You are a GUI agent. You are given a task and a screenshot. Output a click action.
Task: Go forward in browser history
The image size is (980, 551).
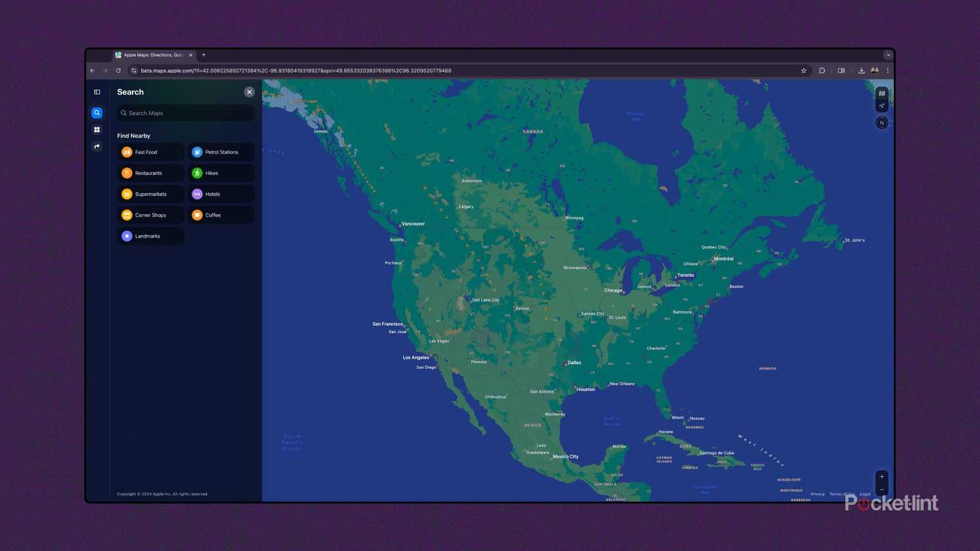105,71
